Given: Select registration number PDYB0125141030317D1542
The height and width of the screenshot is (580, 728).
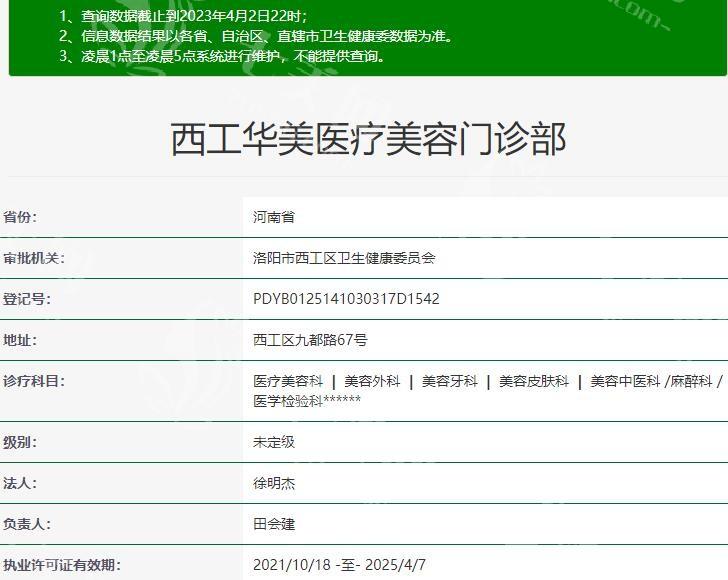Looking at the screenshot, I should click(346, 299).
